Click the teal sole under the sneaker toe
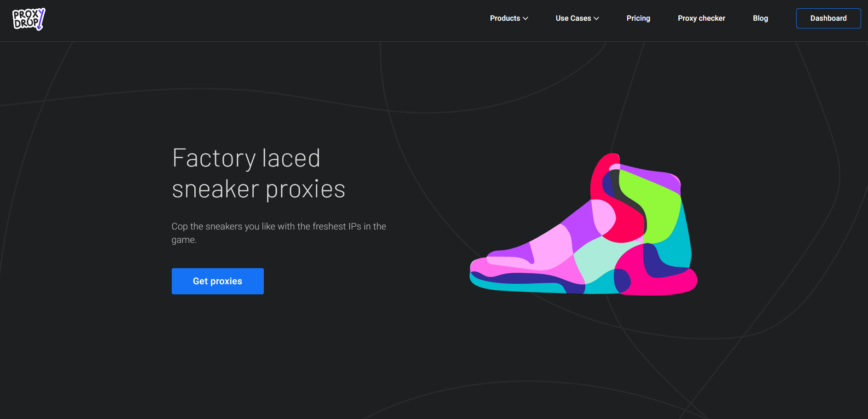 coord(516,287)
